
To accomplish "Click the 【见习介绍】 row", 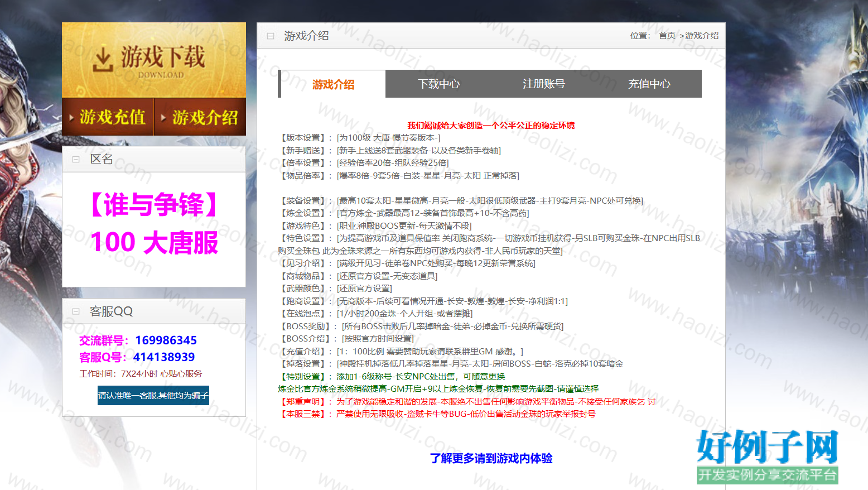I will (x=407, y=263).
